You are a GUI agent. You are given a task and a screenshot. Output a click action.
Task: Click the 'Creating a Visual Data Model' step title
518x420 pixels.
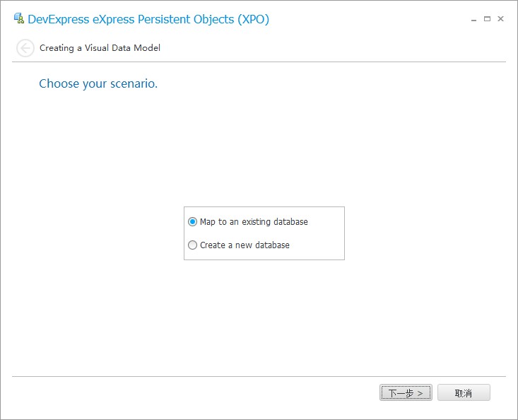pyautogui.click(x=100, y=48)
